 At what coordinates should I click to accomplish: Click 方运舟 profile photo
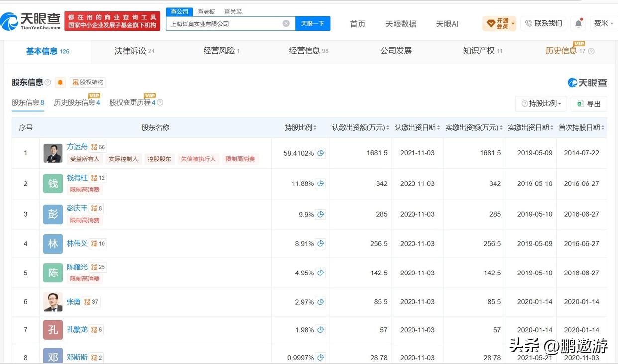(53, 153)
